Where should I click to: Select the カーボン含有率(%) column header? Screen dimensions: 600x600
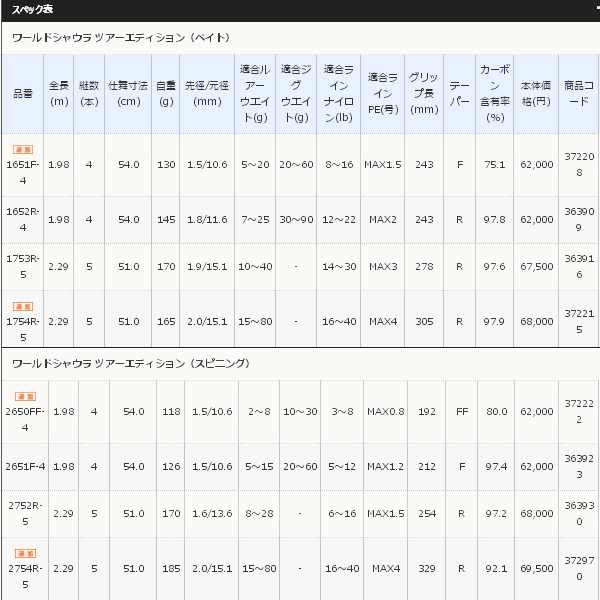click(495, 93)
